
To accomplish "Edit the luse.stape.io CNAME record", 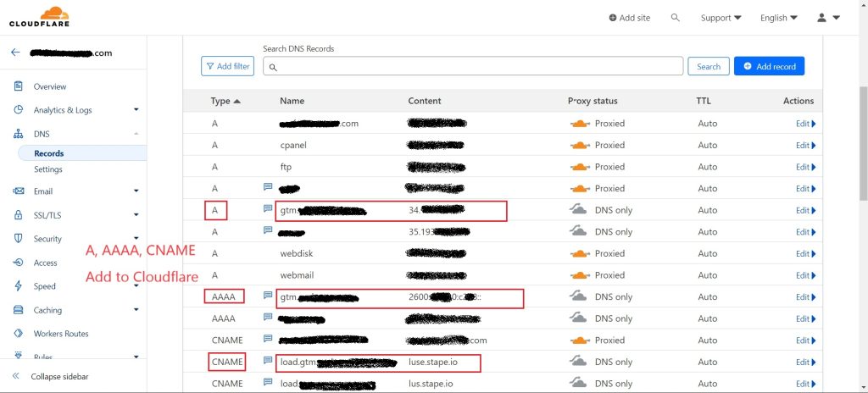I will click(x=805, y=362).
